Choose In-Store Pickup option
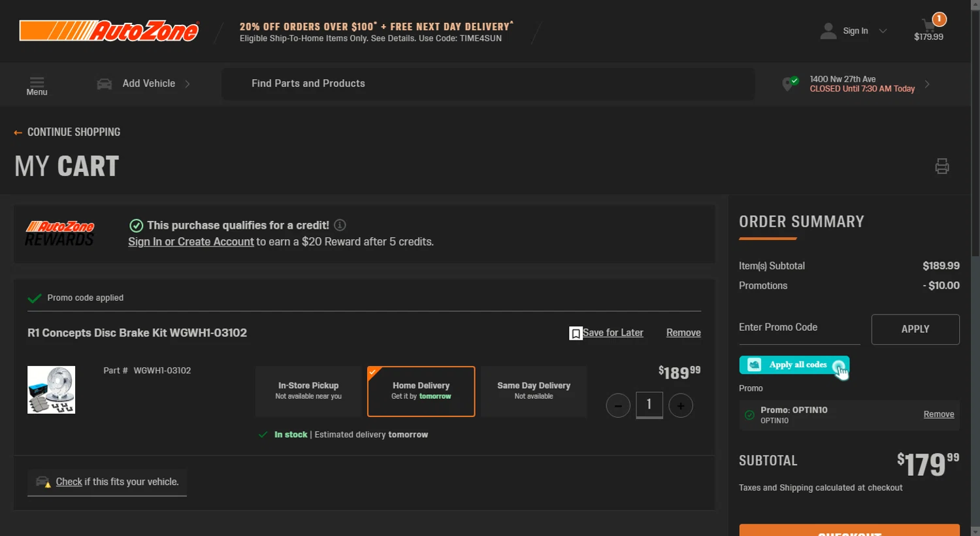The height and width of the screenshot is (536, 980). click(x=308, y=391)
